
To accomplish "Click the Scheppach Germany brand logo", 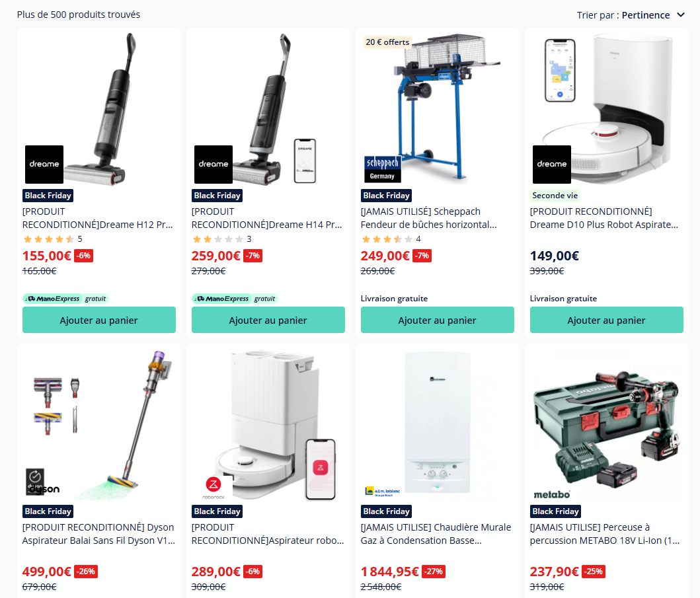I will click(383, 169).
